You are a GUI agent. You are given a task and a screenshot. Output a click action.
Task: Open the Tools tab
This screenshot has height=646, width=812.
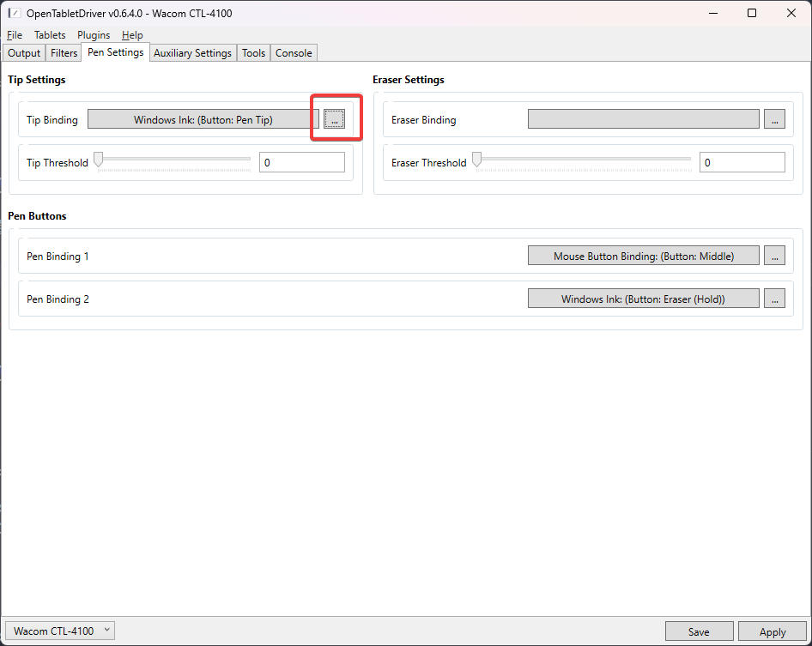(x=253, y=52)
